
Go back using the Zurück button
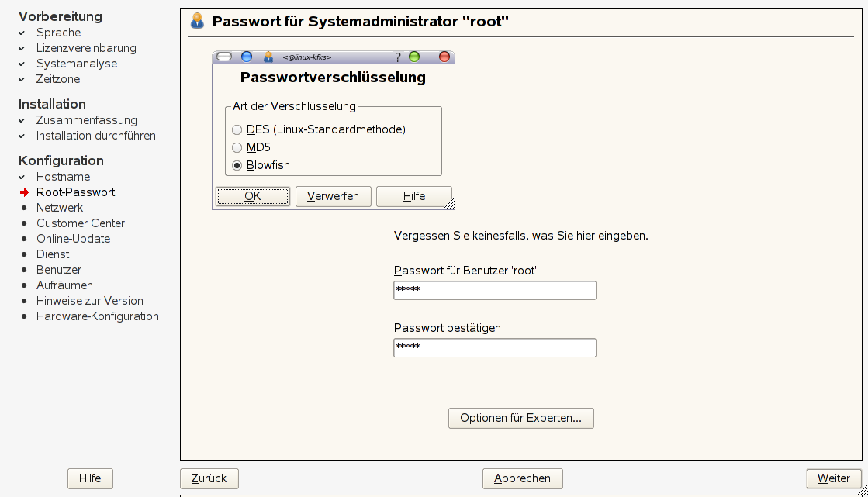tap(209, 478)
